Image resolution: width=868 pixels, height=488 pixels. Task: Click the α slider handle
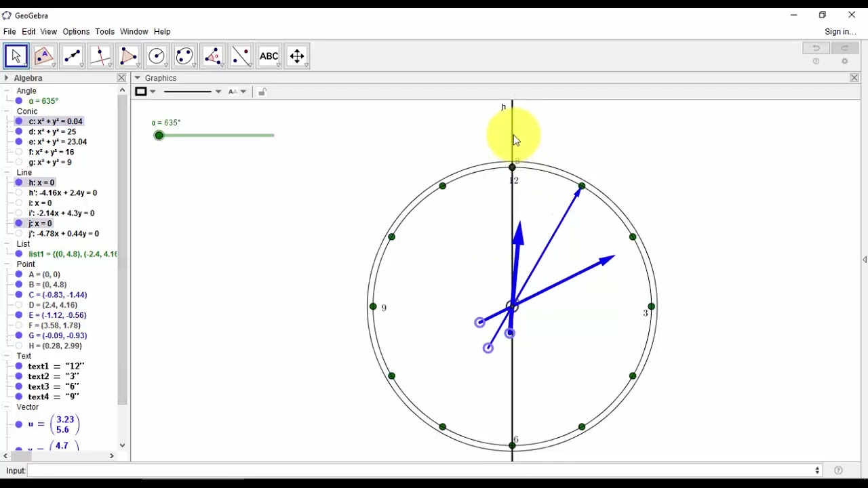pos(159,136)
